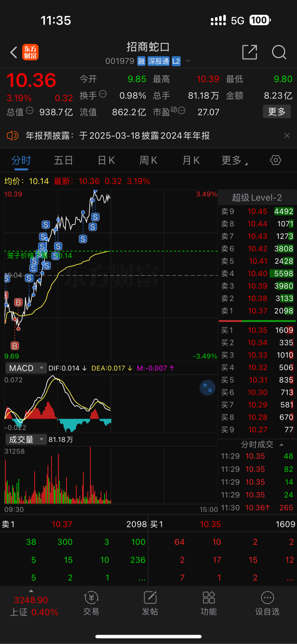Switch to 分时 chart tab

click(21, 161)
